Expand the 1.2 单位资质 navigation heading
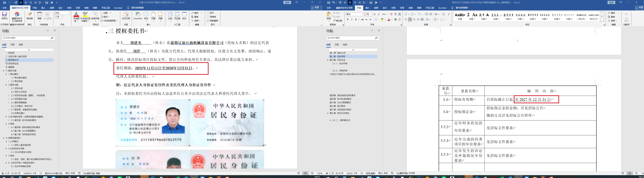644x178 pixels. (9, 81)
